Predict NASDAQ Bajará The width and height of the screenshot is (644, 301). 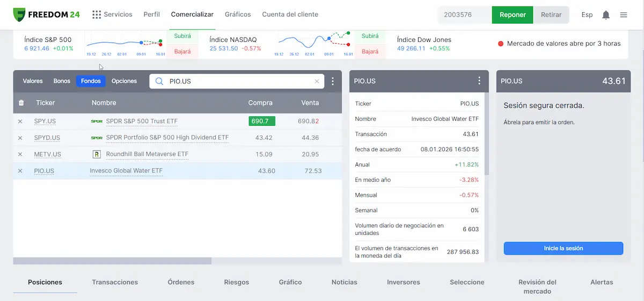[370, 52]
